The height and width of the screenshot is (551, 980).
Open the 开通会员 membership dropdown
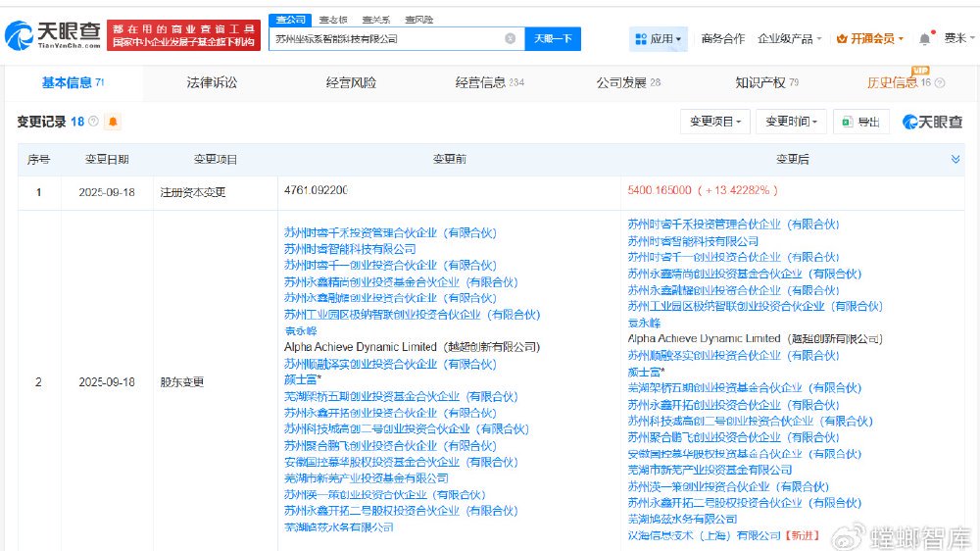point(870,39)
